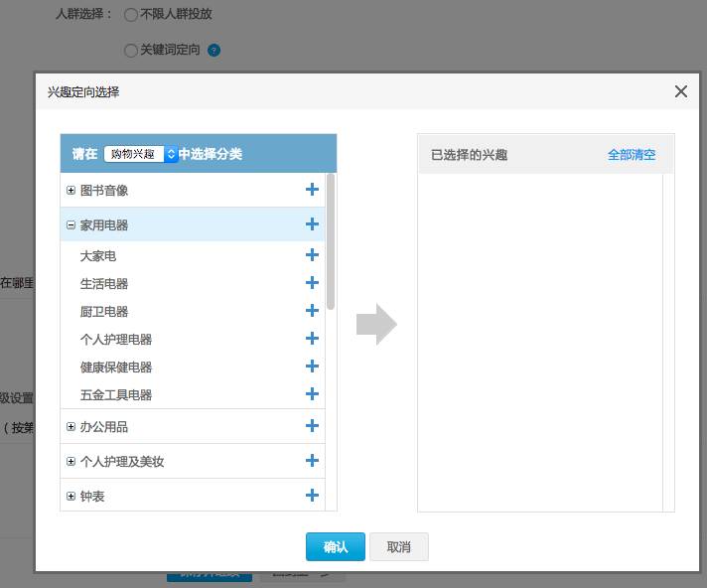Viewport: 707px width, 588px height.
Task: Add 图书音像 category via plus icon
Action: pyautogui.click(x=312, y=190)
